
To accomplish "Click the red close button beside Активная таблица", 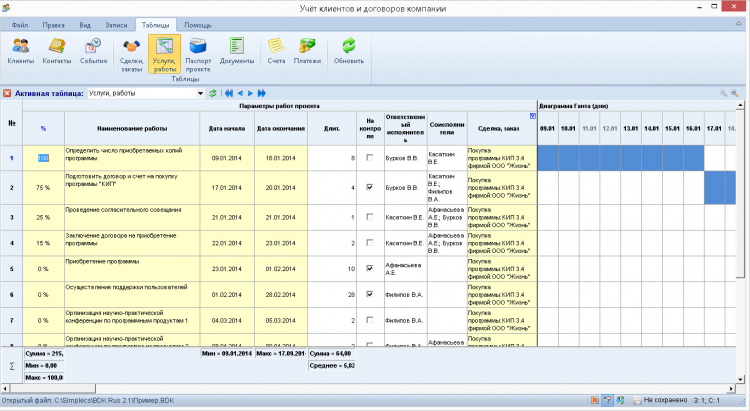I will (x=7, y=93).
